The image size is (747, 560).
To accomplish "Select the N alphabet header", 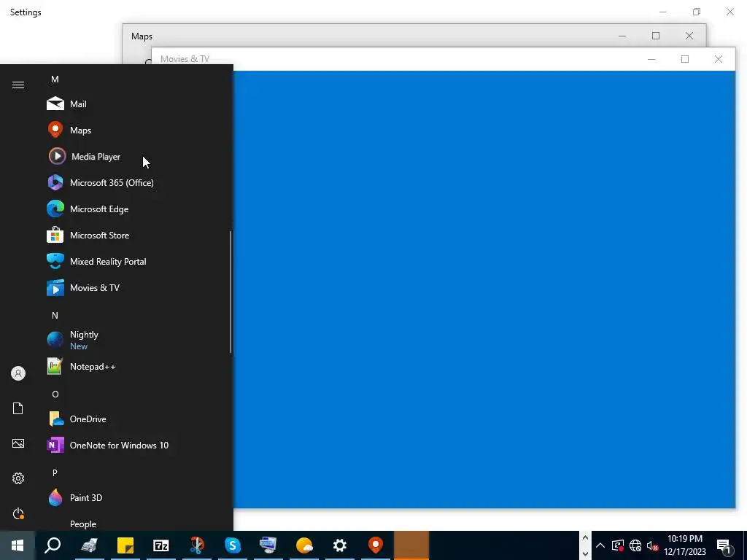I will (55, 315).
